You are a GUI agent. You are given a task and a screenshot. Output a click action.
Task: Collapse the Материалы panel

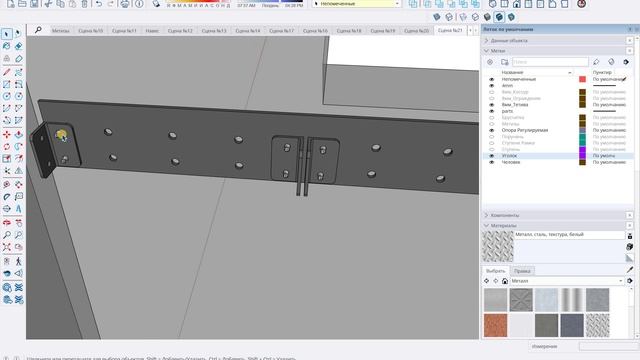[487, 225]
